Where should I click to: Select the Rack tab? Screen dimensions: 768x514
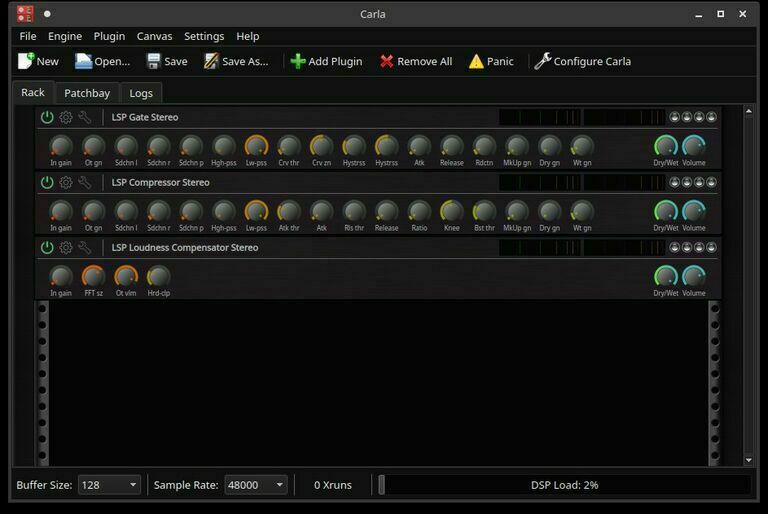click(33, 92)
